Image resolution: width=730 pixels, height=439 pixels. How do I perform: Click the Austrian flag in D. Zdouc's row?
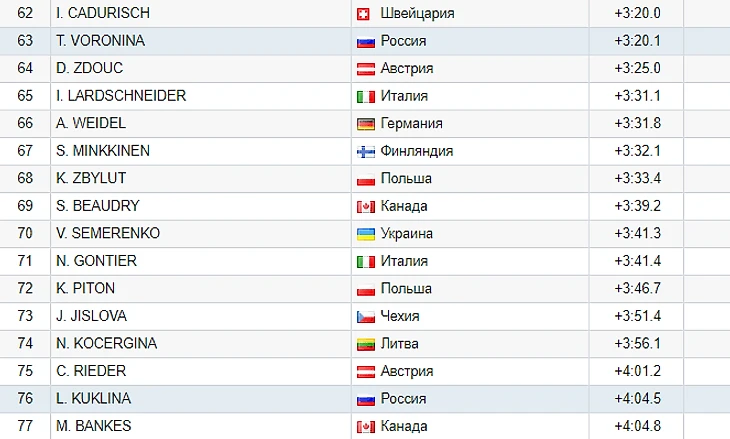(365, 69)
